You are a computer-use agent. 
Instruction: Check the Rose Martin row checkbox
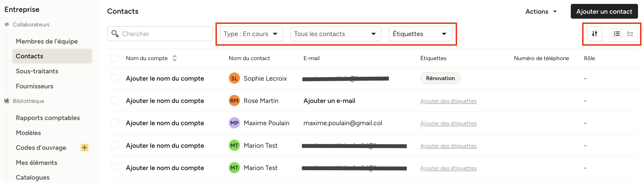(115, 101)
